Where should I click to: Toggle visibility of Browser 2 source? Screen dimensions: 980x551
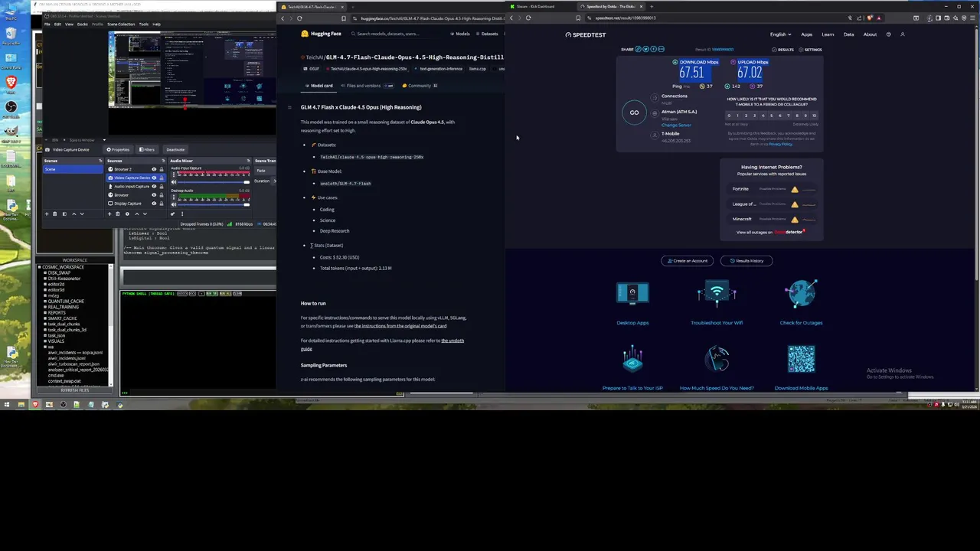click(x=154, y=169)
